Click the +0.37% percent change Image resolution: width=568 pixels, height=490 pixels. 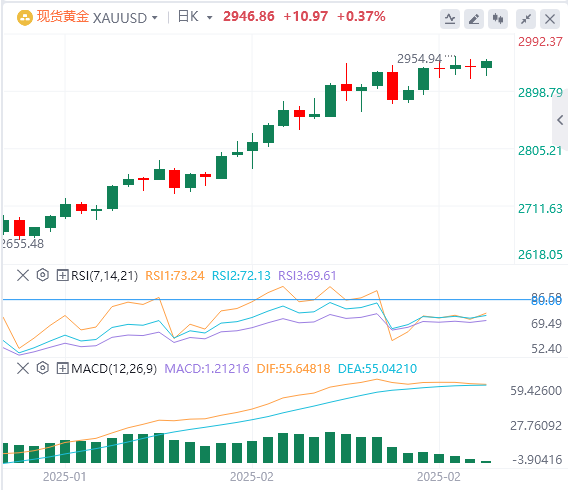361,16
